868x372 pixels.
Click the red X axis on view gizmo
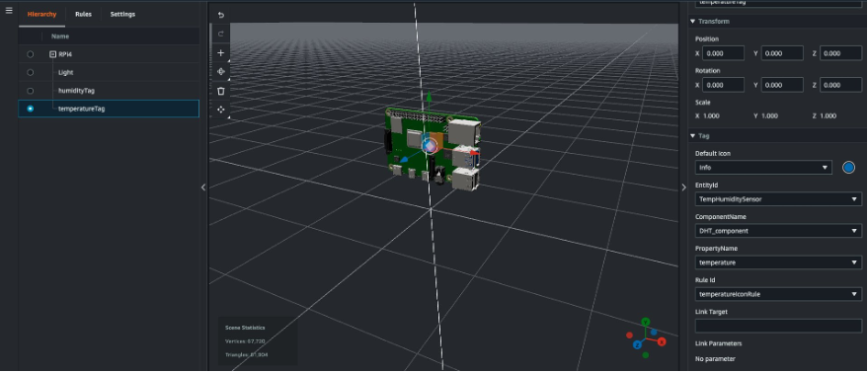point(661,342)
